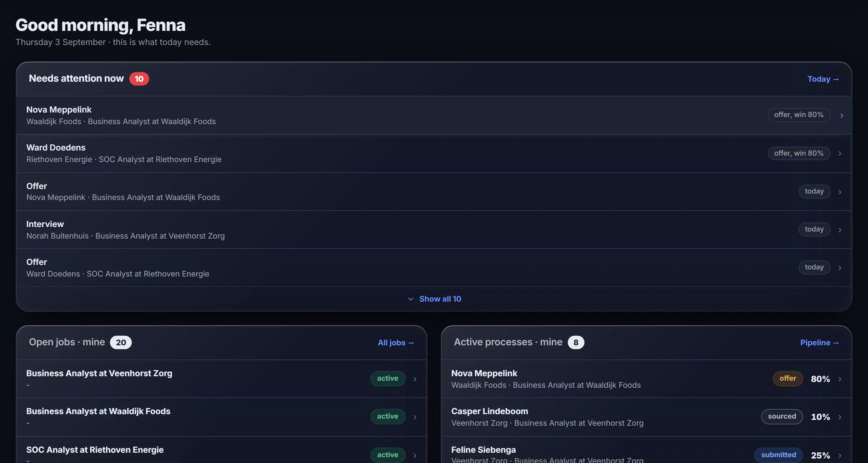Open job Business Analyst at Veenhorst Zorg
The image size is (868, 463).
coord(222,379)
